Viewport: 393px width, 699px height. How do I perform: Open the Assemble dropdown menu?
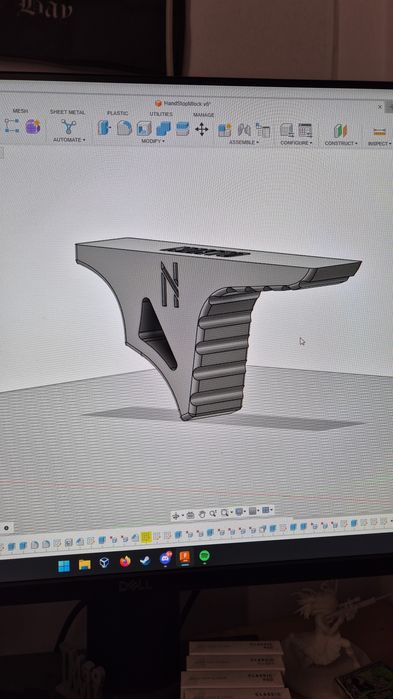click(244, 142)
